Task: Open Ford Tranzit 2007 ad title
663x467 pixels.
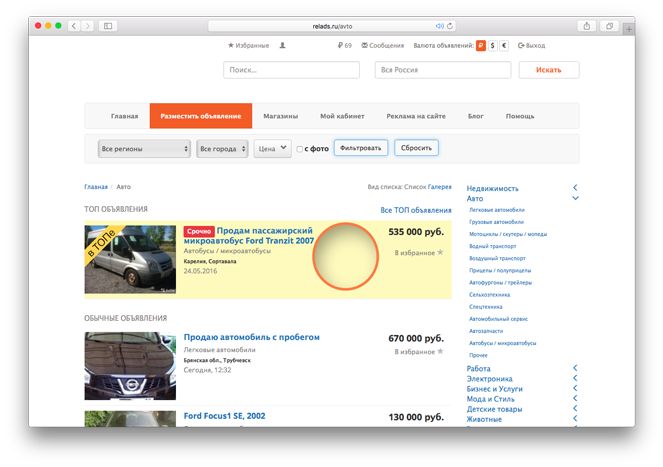Action: tap(249, 236)
